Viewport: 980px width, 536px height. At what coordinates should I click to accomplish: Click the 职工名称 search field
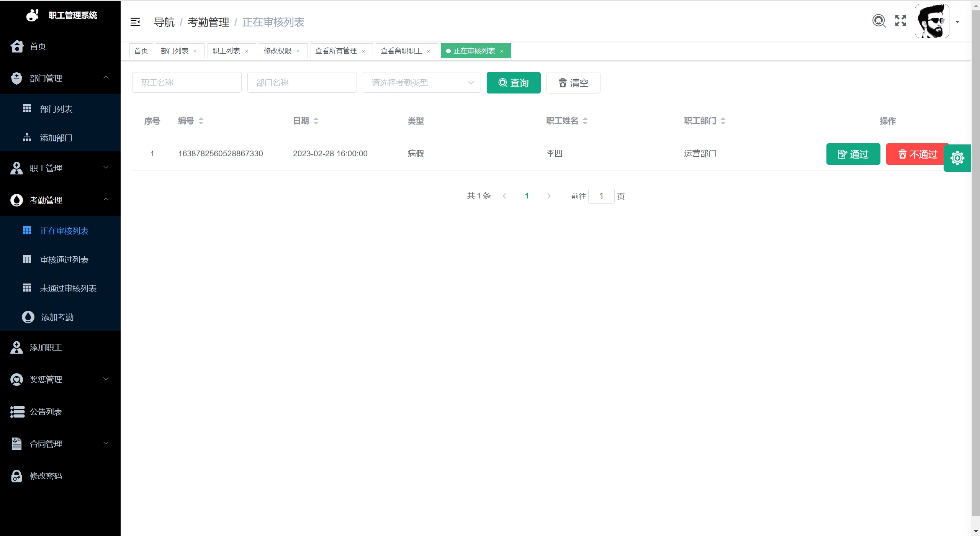click(187, 82)
